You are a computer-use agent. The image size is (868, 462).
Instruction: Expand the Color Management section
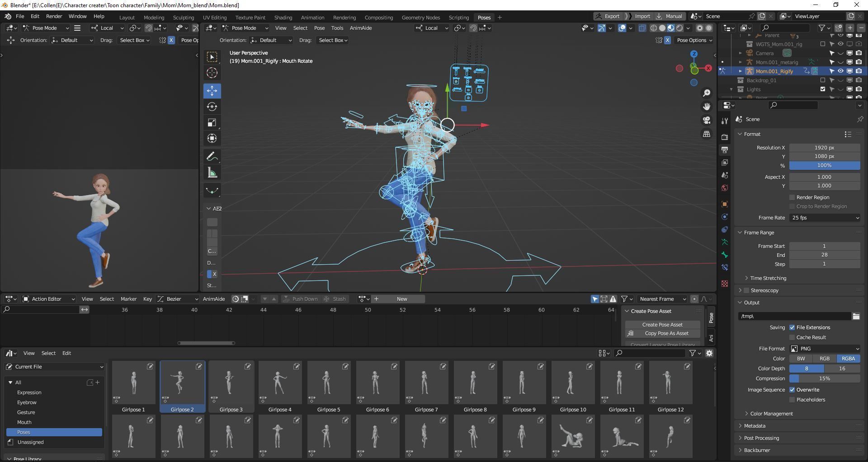[x=771, y=414]
